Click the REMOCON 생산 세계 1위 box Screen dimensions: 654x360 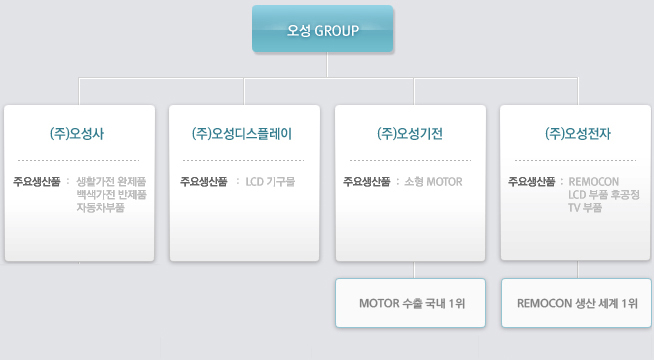[576, 303]
